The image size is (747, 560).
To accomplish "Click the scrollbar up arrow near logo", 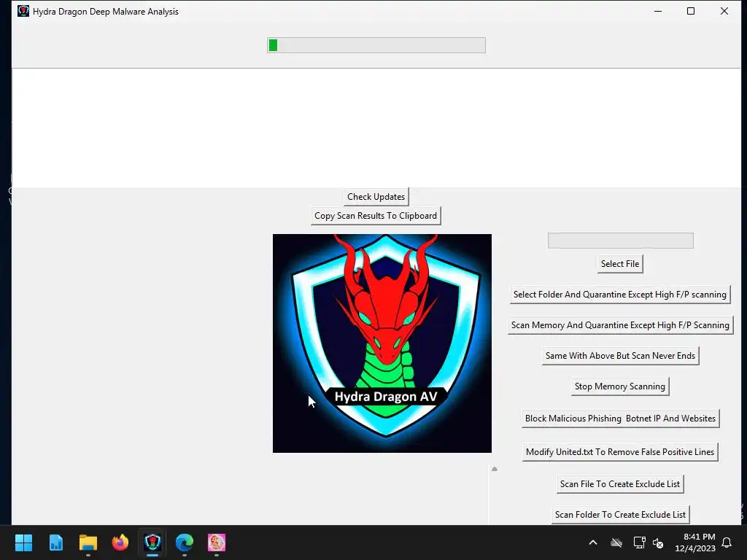I will tap(495, 469).
